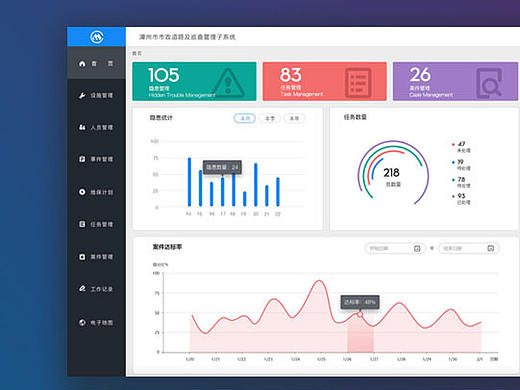Image resolution: width=520 pixels, height=390 pixels.
Task: Click the red legend entry 47
Action: 461,147
